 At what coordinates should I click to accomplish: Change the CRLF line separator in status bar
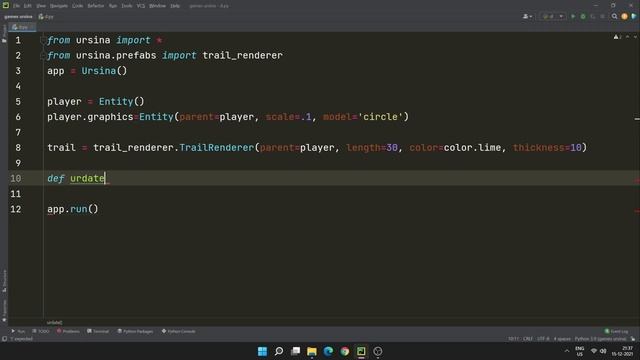528,339
